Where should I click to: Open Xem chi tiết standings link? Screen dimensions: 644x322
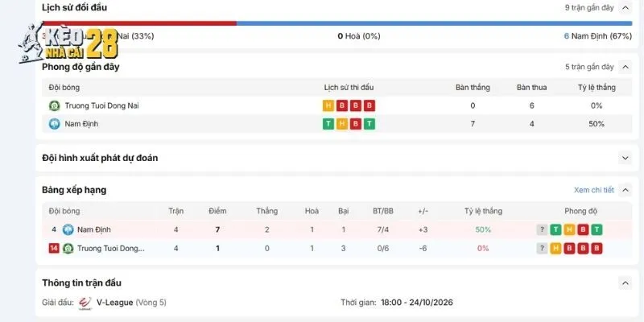tap(594, 190)
